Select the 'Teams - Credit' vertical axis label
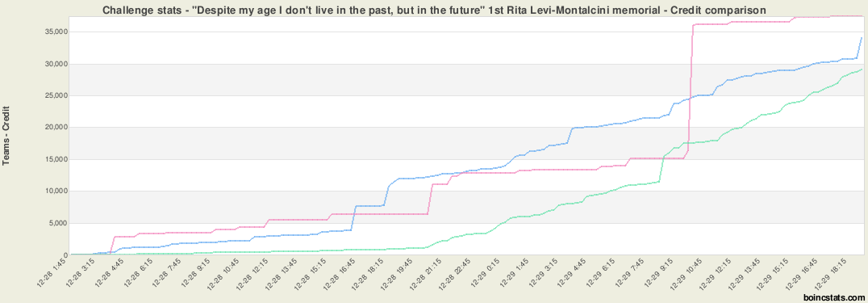This screenshot has height=303, width=868. pyautogui.click(x=6, y=134)
